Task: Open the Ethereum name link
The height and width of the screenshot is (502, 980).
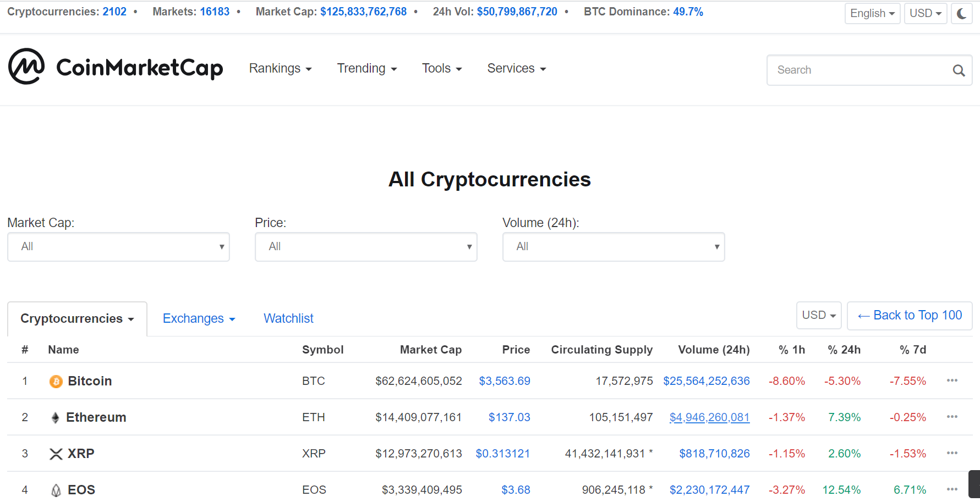Action: coord(96,417)
